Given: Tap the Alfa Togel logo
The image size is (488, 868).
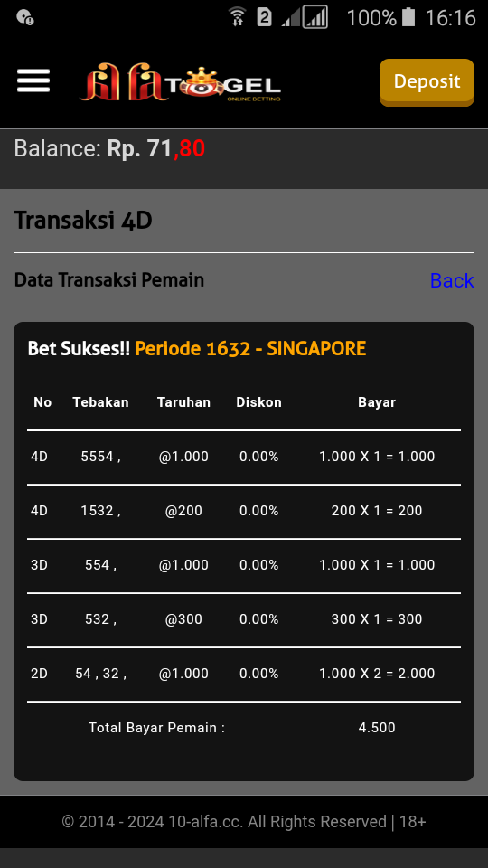Looking at the screenshot, I should tap(181, 82).
